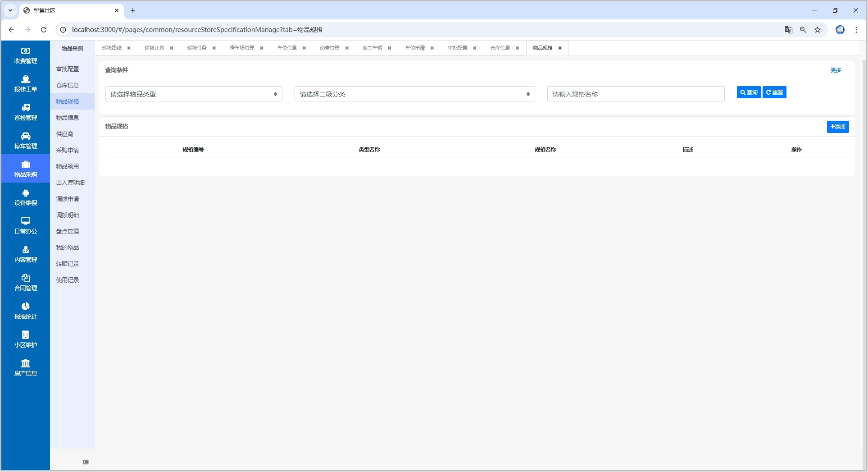Image resolution: width=868 pixels, height=472 pixels.
Task: Expand the 请选择物品类型 dropdown
Action: point(194,94)
